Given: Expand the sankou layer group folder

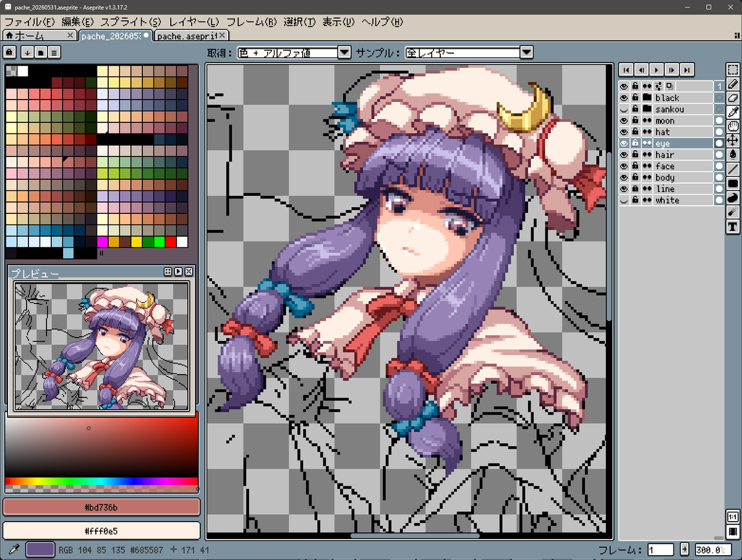Looking at the screenshot, I should coord(647,109).
